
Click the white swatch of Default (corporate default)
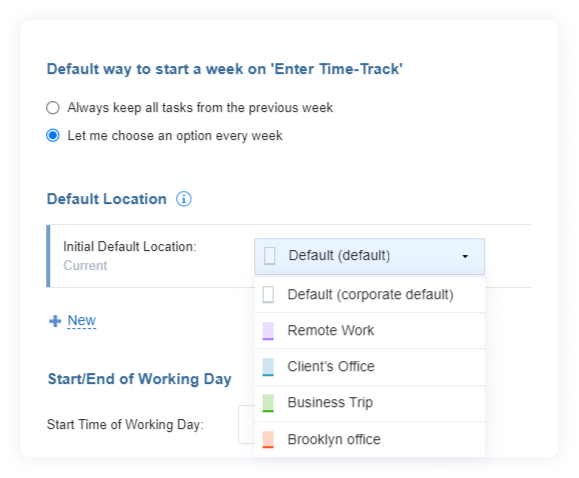268,295
